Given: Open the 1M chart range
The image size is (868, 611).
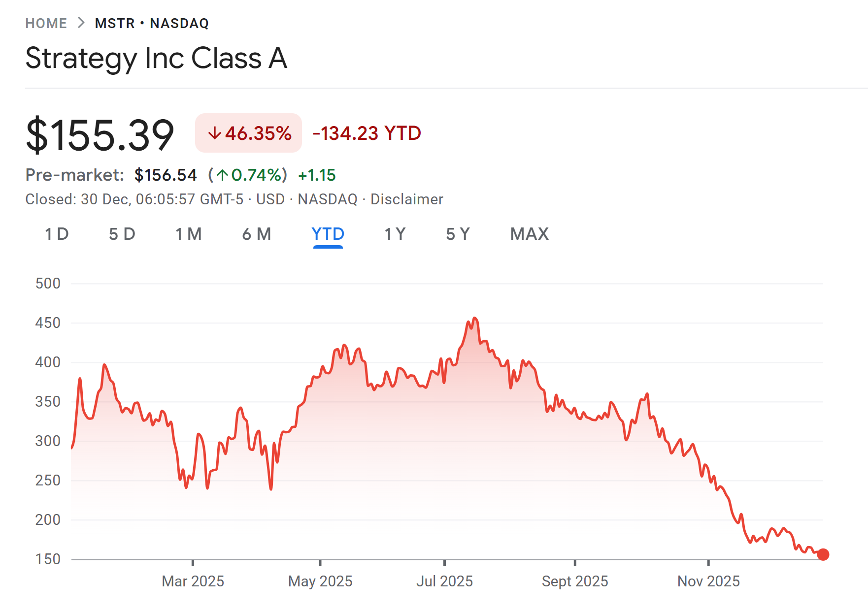Looking at the screenshot, I should tap(189, 234).
